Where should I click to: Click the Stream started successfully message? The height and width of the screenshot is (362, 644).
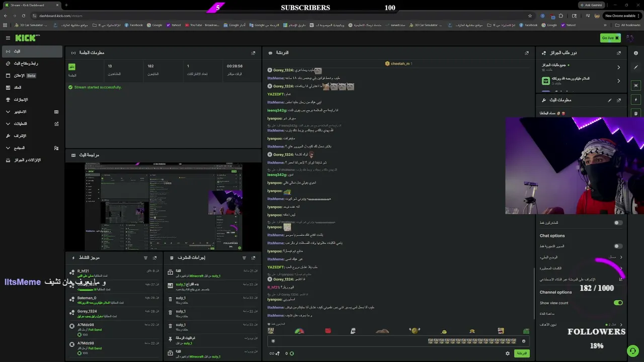click(98, 87)
